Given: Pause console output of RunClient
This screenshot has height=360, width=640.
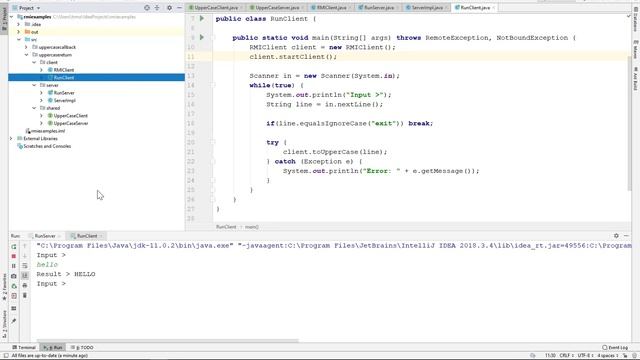Looking at the screenshot, I should (x=13, y=266).
